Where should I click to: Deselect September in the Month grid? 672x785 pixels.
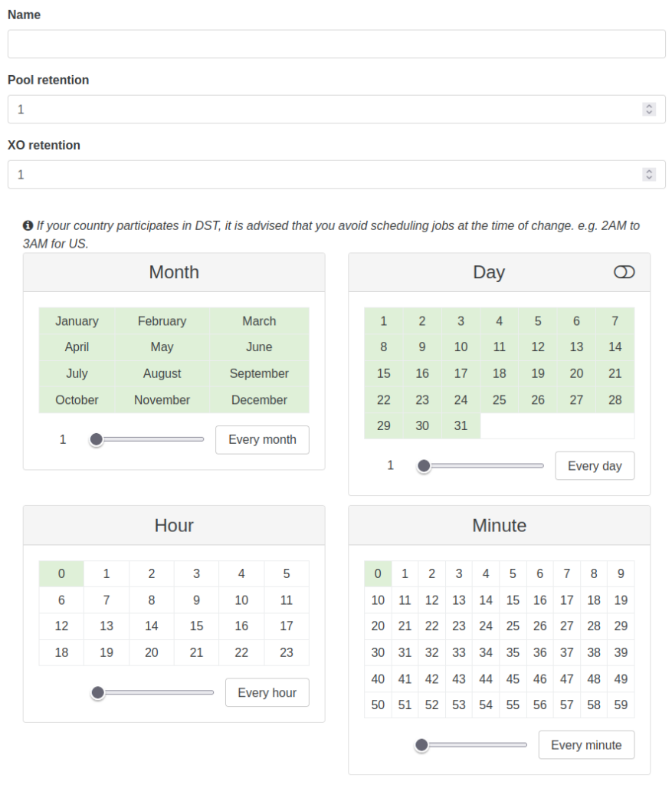click(x=259, y=374)
